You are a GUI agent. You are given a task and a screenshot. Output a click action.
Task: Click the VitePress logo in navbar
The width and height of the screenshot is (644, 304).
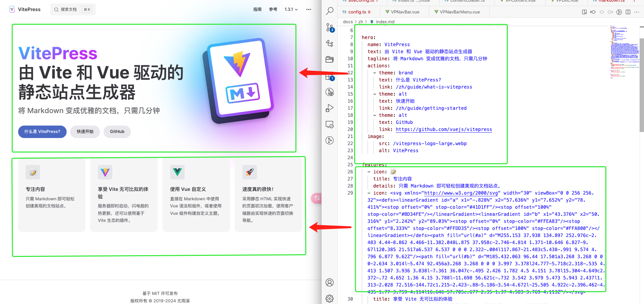25,9
